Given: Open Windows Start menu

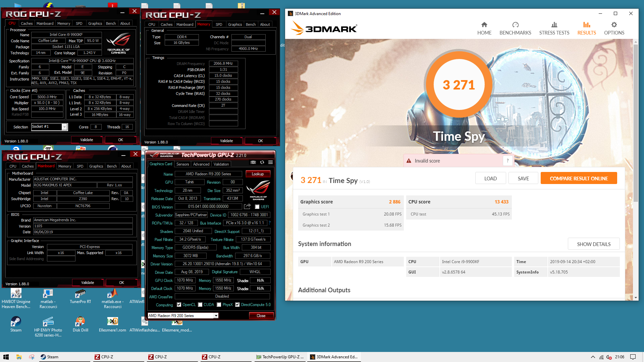Looking at the screenshot, I should click(6, 357).
